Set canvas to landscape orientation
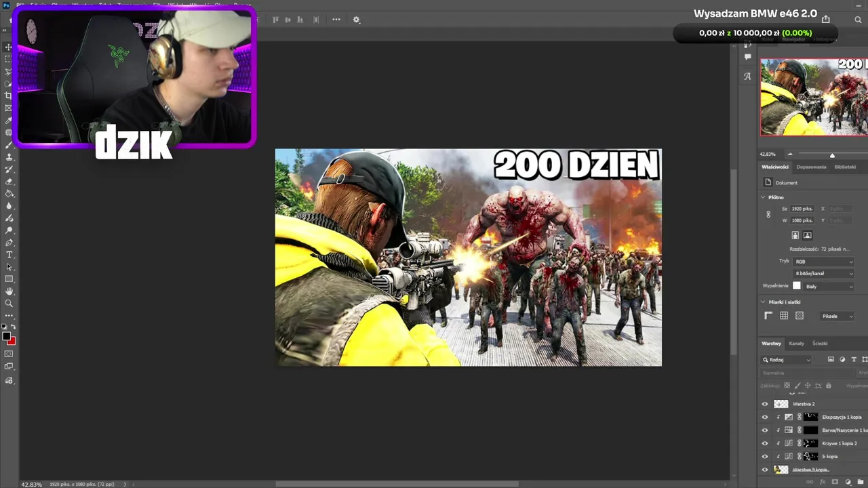The width and height of the screenshot is (868, 488). 807,235
